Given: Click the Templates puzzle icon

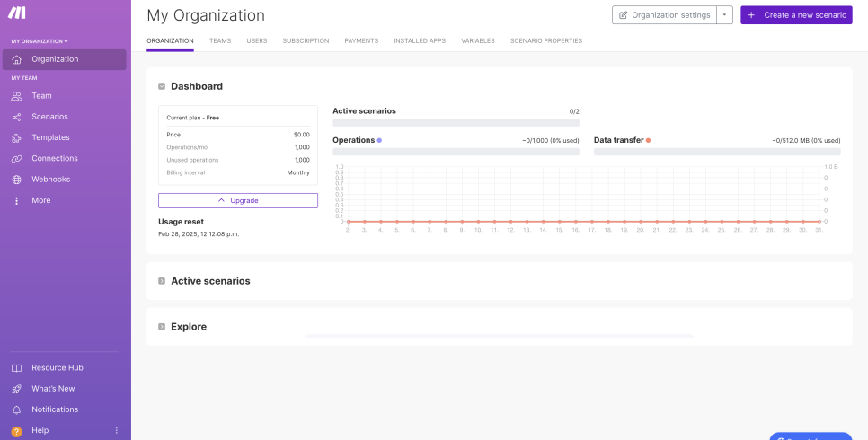Looking at the screenshot, I should tap(16, 137).
